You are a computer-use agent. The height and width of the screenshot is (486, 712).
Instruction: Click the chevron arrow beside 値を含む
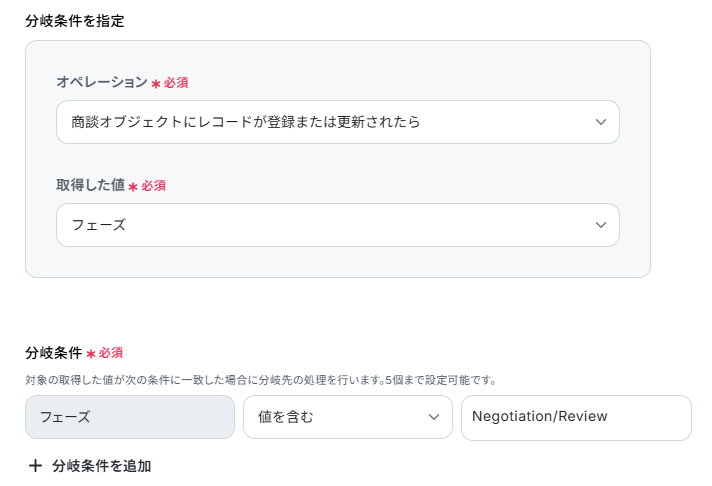434,417
